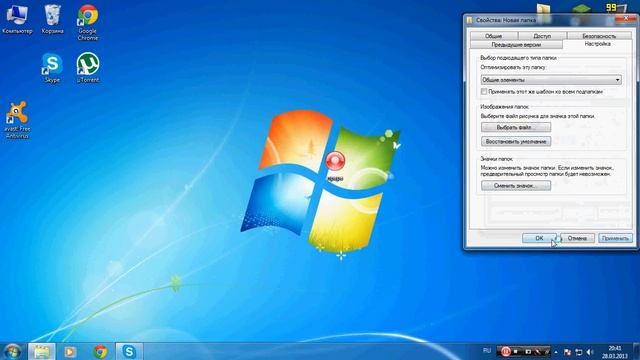The image size is (640, 360).
Task: Select the Google Chrome desktop shortcut
Action: [x=88, y=22]
